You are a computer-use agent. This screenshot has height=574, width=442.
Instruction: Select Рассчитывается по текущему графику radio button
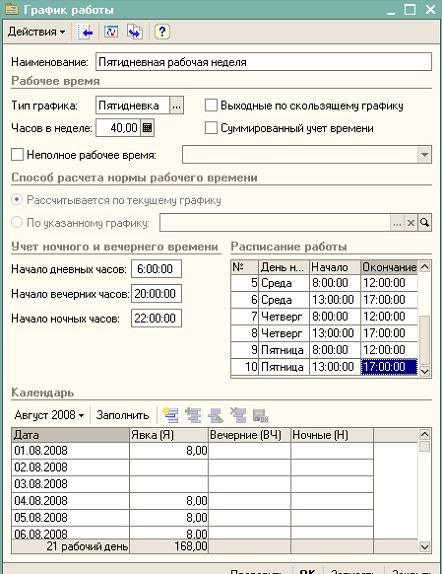[x=17, y=200]
